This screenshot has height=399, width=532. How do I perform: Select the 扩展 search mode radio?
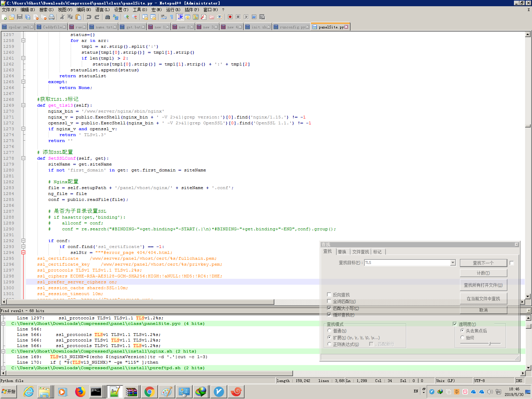[329, 337]
